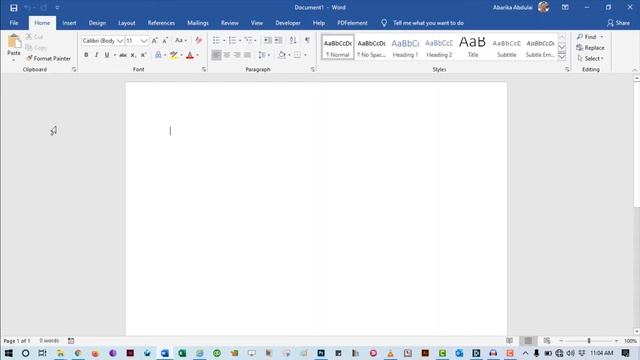Image resolution: width=640 pixels, height=360 pixels.
Task: Click Replace in Editing group
Action: coord(590,48)
